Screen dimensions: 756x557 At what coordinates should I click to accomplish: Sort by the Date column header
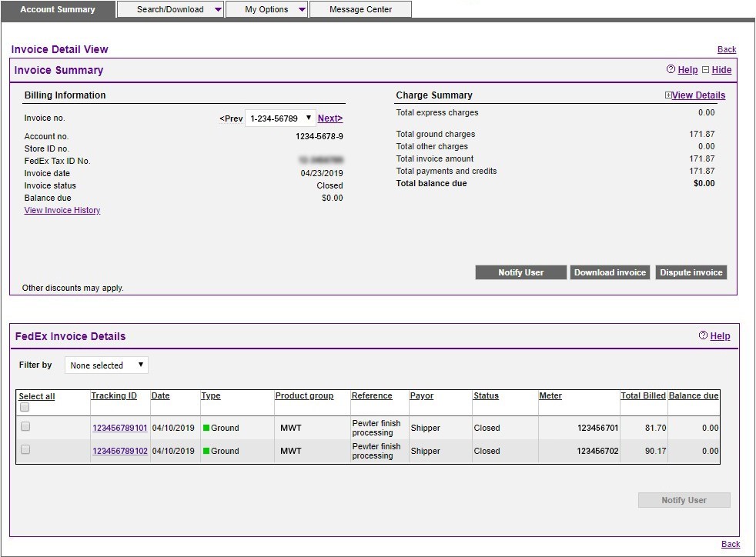tap(161, 395)
